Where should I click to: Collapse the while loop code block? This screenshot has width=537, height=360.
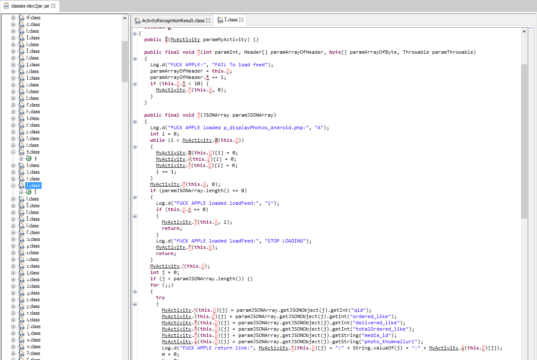tap(135, 147)
